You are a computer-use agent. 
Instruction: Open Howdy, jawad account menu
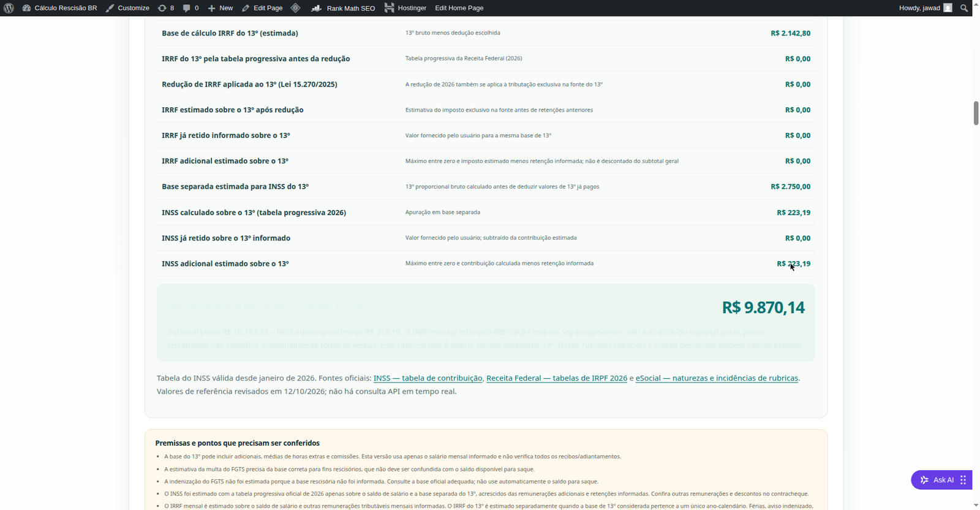point(925,8)
